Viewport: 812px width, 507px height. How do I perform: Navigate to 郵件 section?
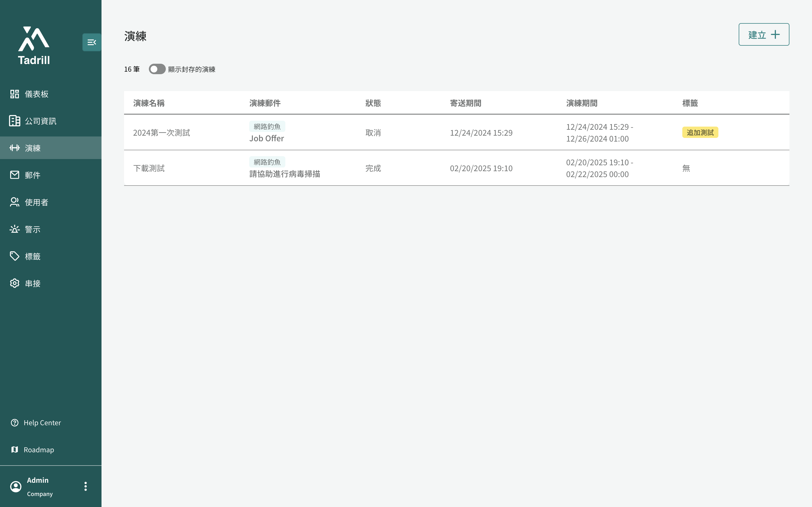click(51, 175)
